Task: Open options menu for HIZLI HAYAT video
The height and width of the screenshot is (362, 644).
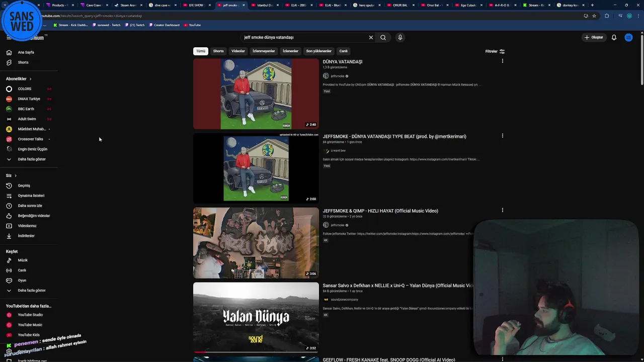Action: [x=502, y=210]
